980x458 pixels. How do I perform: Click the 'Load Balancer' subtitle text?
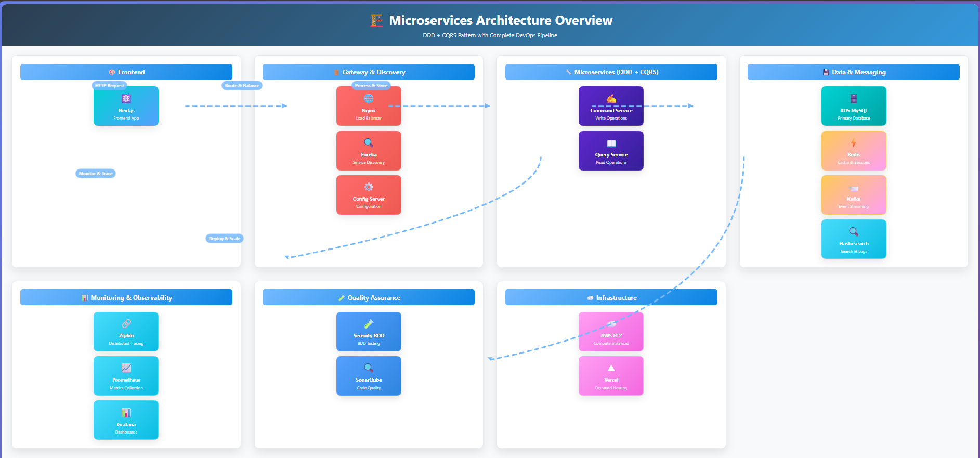tap(369, 119)
